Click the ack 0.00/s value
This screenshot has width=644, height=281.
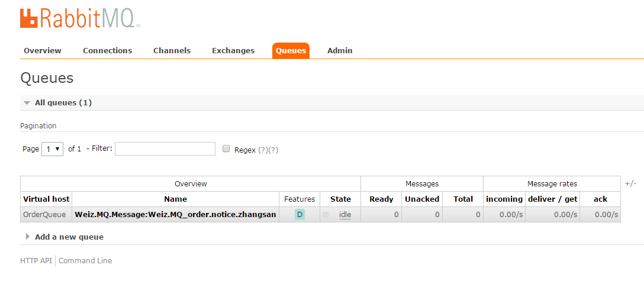pyautogui.click(x=606, y=214)
